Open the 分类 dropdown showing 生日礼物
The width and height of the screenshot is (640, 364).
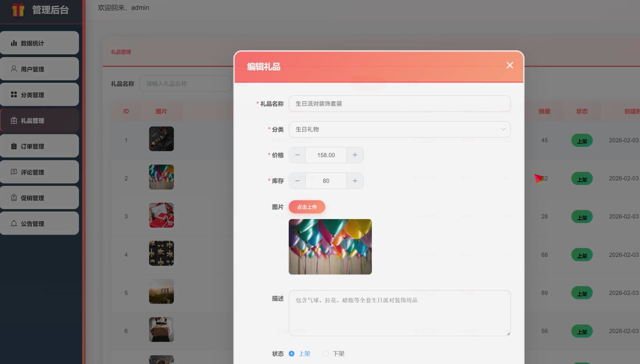pyautogui.click(x=400, y=129)
